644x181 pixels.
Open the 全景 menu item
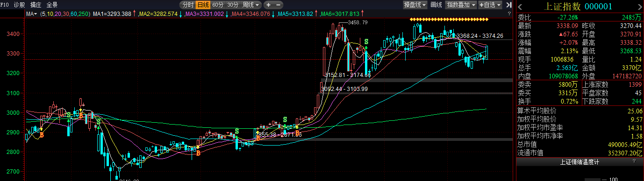point(52,5)
